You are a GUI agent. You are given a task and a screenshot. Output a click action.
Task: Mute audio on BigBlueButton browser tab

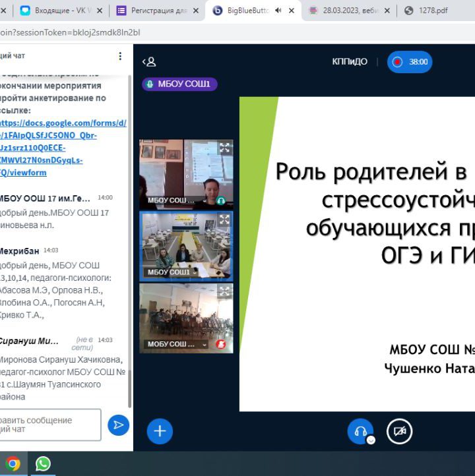279,11
